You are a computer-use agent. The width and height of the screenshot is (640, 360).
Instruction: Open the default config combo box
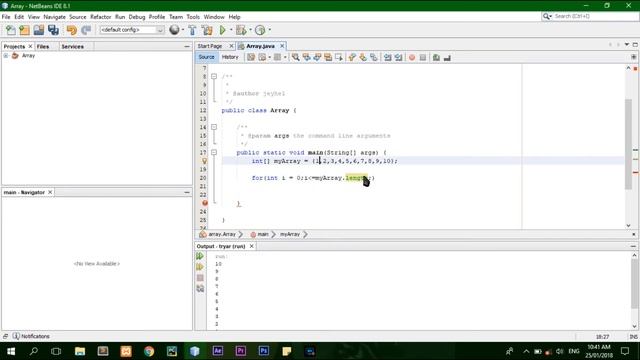click(x=132, y=30)
